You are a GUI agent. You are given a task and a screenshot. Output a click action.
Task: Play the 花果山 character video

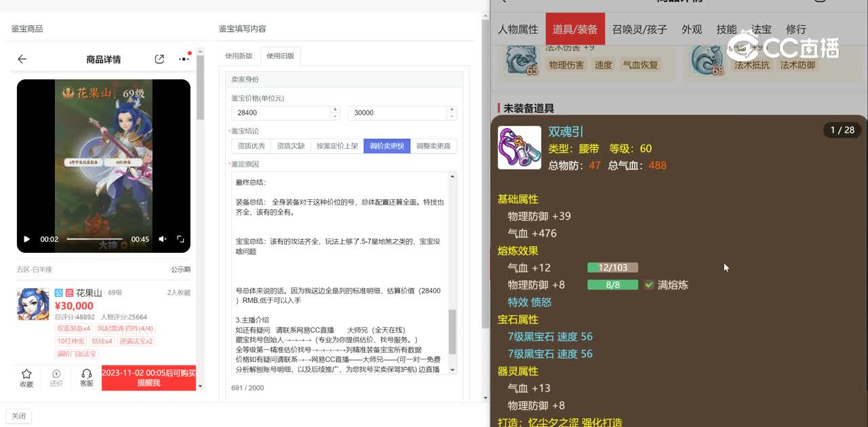pos(27,239)
